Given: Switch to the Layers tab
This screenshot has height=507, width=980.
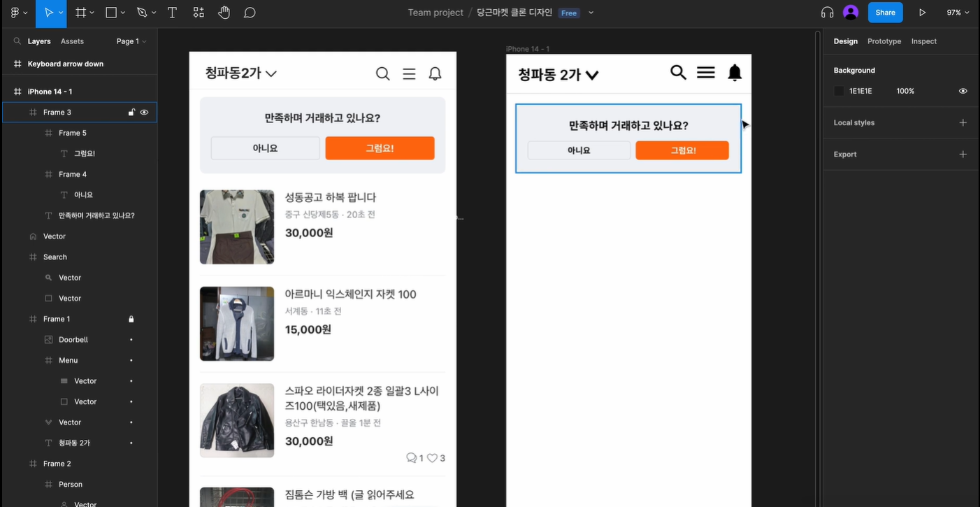Looking at the screenshot, I should point(39,41).
